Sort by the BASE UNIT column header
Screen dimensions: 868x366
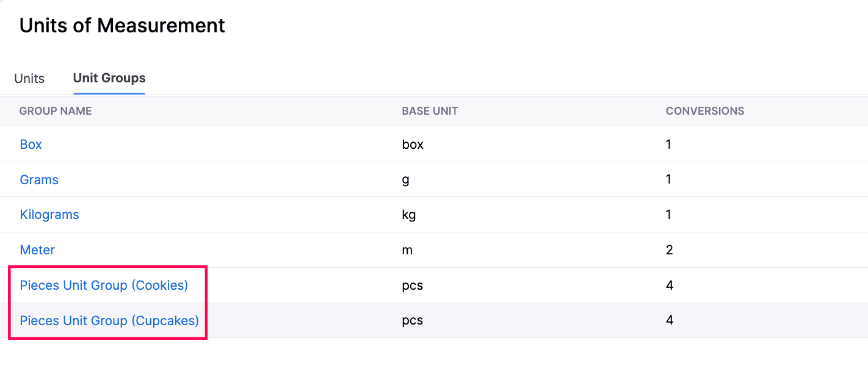pos(430,110)
